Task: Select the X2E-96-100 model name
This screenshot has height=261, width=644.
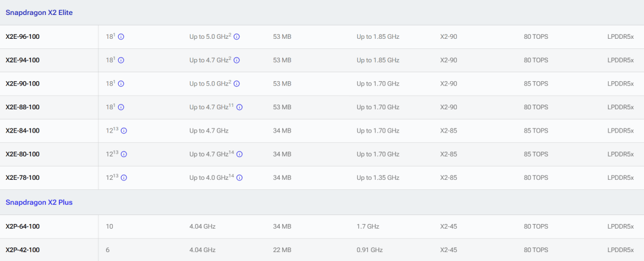Action: coord(23,37)
